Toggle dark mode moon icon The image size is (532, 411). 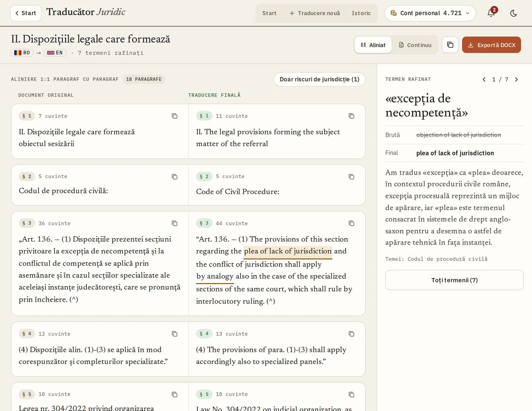[513, 13]
